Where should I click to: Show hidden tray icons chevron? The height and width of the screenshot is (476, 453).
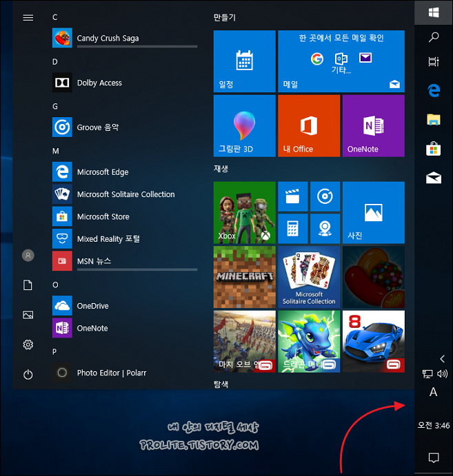(x=443, y=359)
